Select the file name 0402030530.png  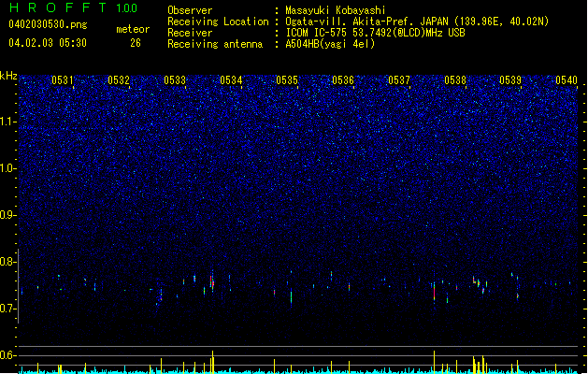[48, 24]
